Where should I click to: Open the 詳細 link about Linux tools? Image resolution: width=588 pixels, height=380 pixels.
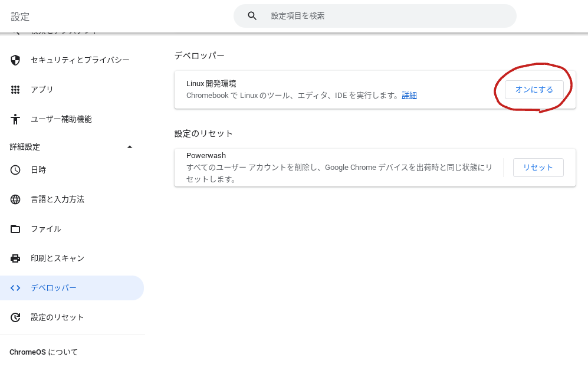pos(409,96)
